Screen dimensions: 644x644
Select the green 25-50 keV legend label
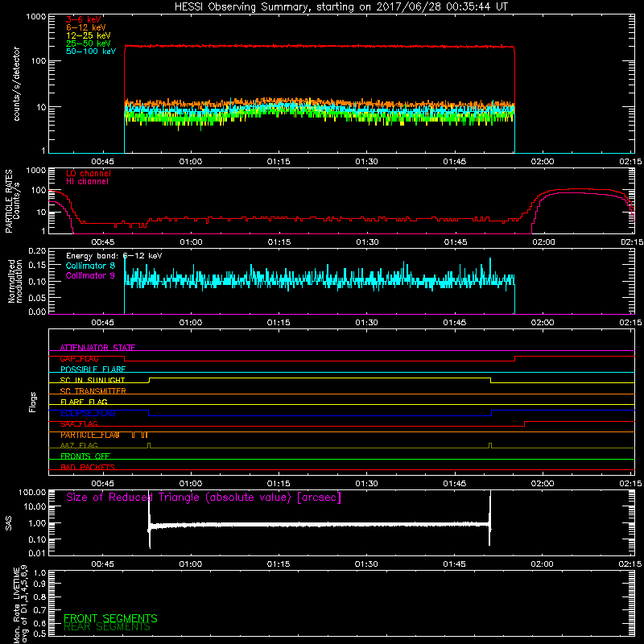coord(88,43)
